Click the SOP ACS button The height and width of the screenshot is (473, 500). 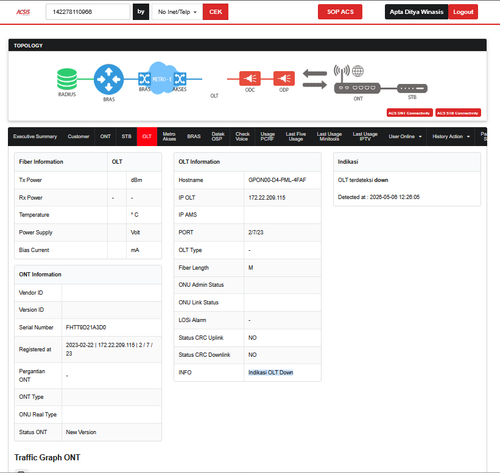click(x=340, y=12)
